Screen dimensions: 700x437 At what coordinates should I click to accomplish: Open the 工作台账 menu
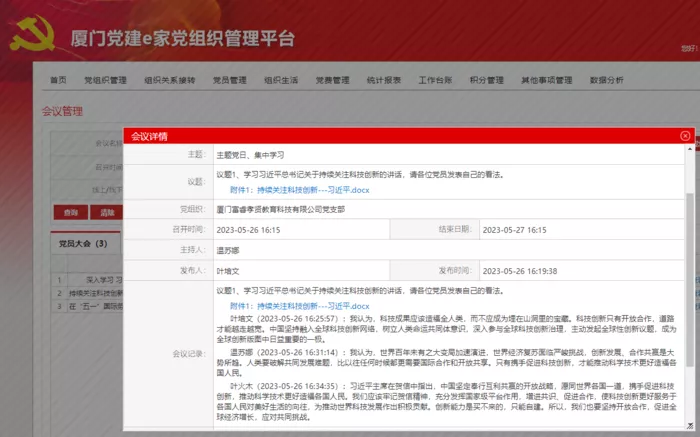[435, 80]
